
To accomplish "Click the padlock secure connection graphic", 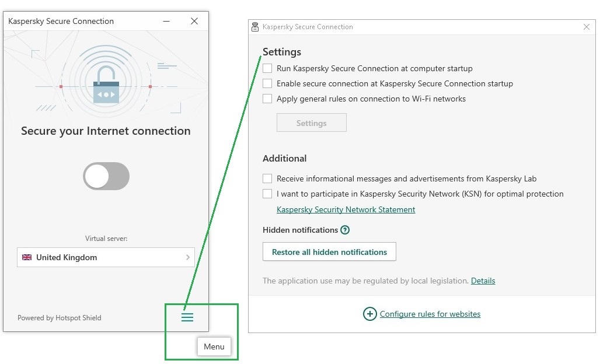I will 106,85.
